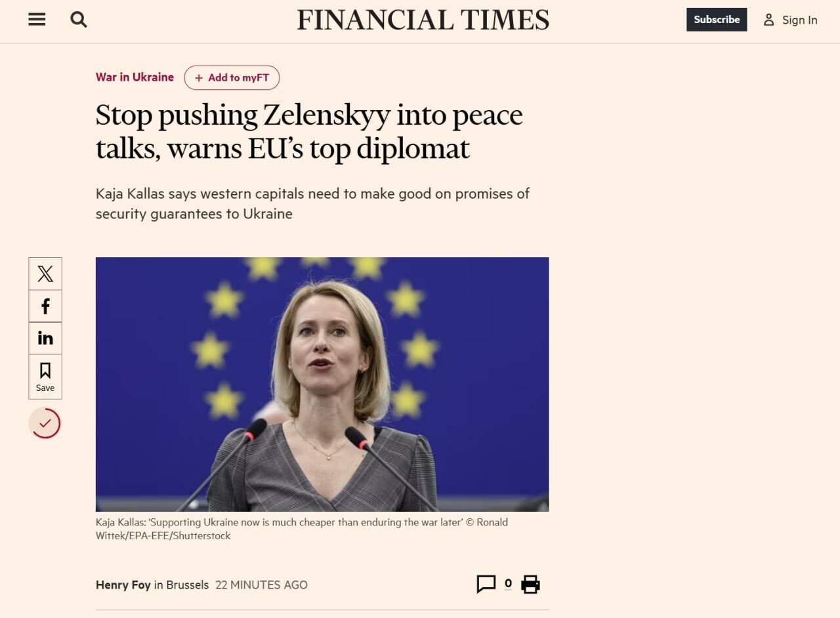Open comments speech bubble icon
The height and width of the screenshot is (618, 840).
point(486,584)
